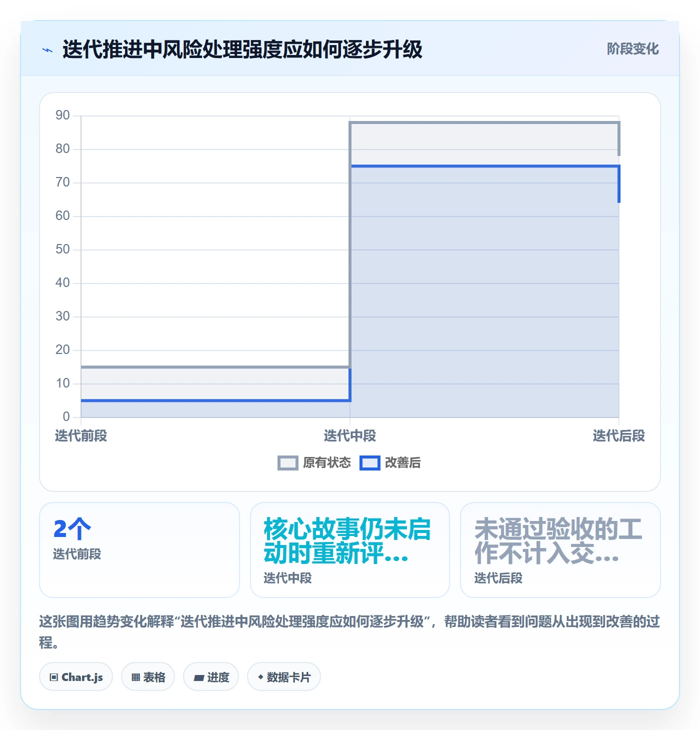Image resolution: width=700 pixels, height=730 pixels.
Task: Click the 原有状态 legend text
Action: click(x=327, y=463)
